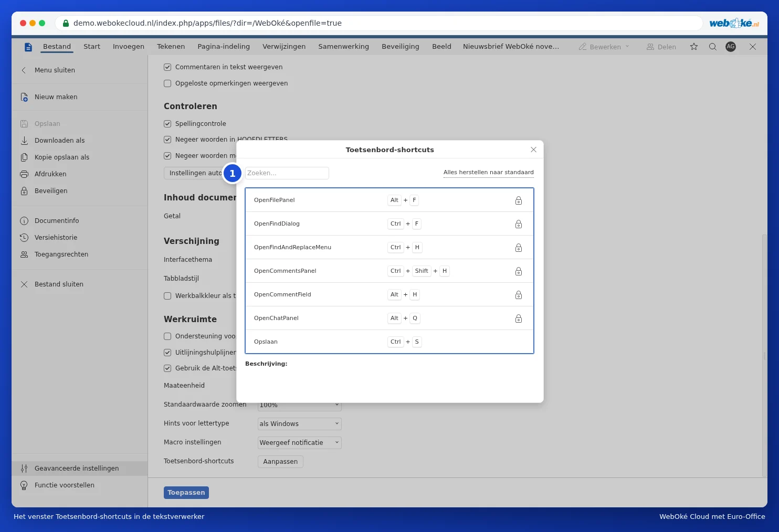The image size is (779, 532).
Task: Close the Toetsenbord-shortcuts dialog
Action: (x=534, y=150)
